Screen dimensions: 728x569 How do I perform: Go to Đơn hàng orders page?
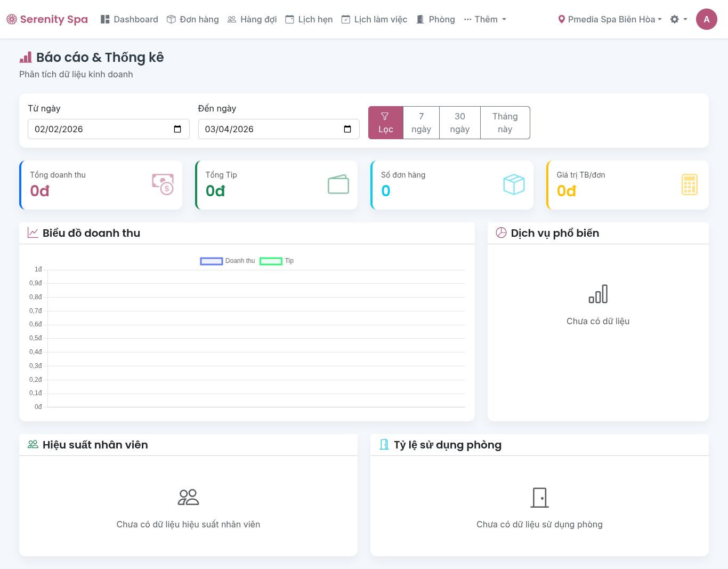193,19
